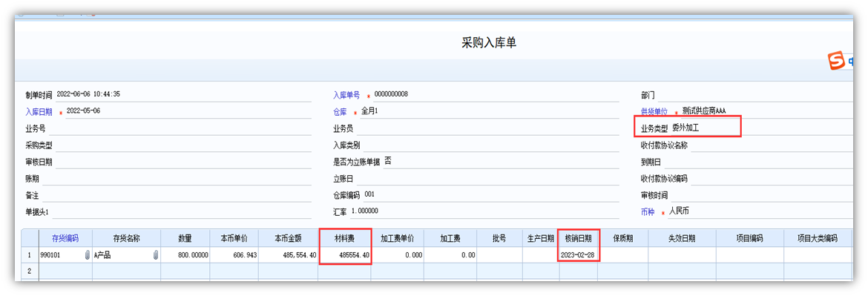Open the 供货单位 linked label
Viewport: 868px width, 296px height.
654,111
